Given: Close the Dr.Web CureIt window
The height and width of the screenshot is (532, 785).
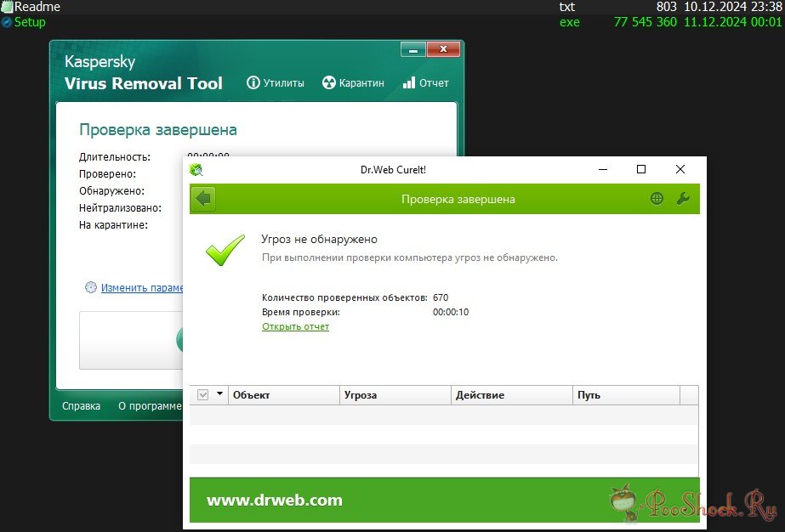Looking at the screenshot, I should coord(680,170).
